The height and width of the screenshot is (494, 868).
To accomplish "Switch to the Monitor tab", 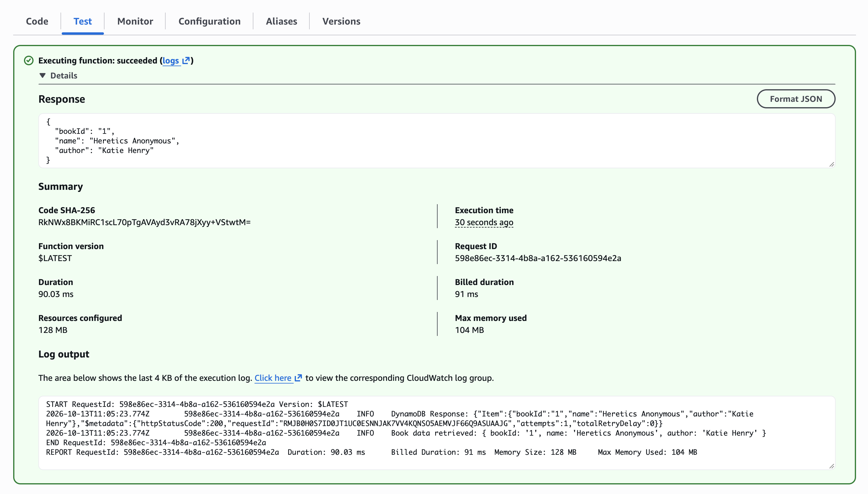I will point(135,21).
